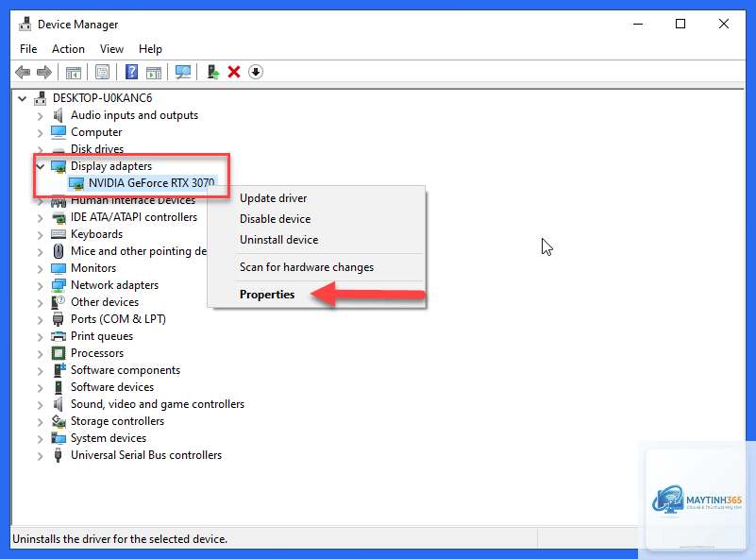Screen dimensions: 756x559
Task: Click the Processors chip icon
Action: (x=59, y=353)
